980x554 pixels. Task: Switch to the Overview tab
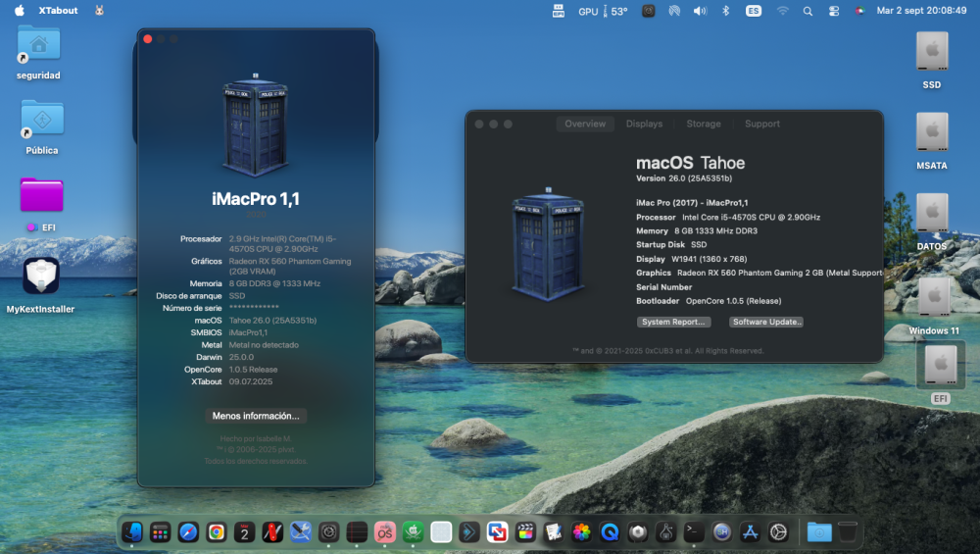(585, 124)
